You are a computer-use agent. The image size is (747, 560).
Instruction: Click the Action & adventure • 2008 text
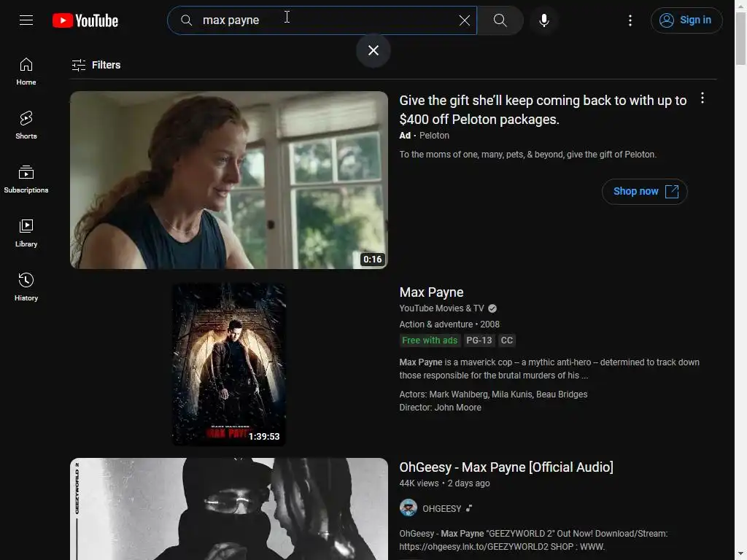click(x=449, y=324)
